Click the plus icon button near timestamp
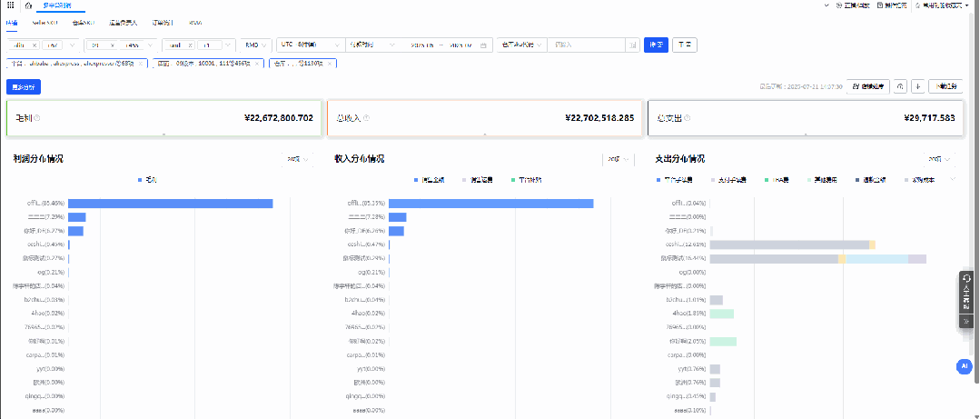 [x=917, y=87]
